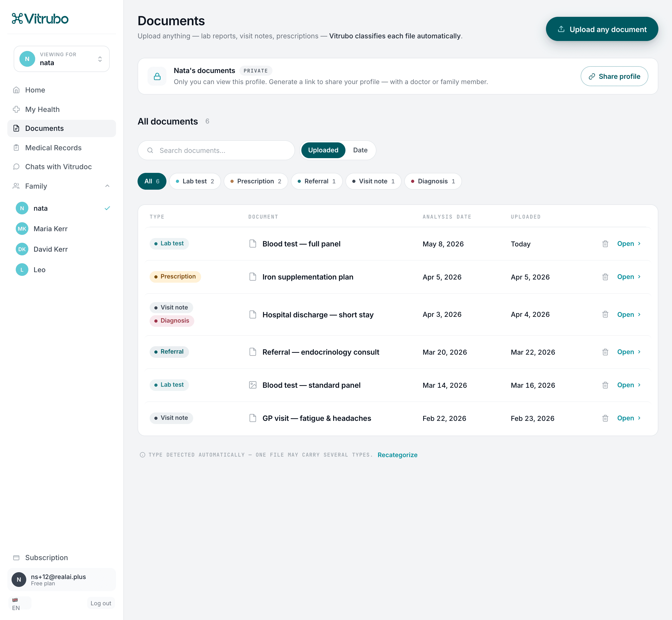Viewport: 672px width, 620px height.
Task: Click the Log out button
Action: pos(101,603)
